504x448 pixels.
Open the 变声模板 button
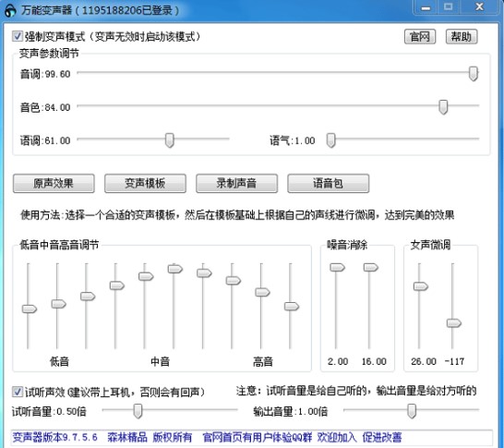[x=145, y=183]
